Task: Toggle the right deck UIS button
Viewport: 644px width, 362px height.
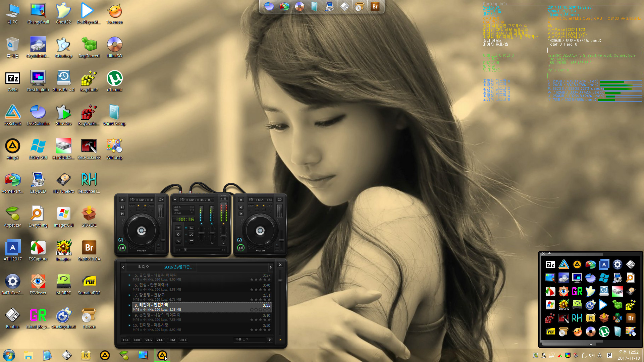Action: tap(264, 209)
